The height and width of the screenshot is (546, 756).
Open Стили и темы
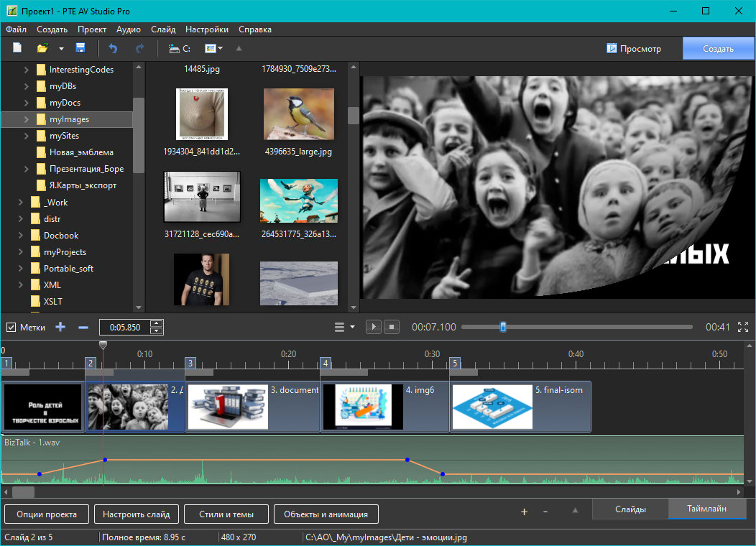[x=226, y=514]
